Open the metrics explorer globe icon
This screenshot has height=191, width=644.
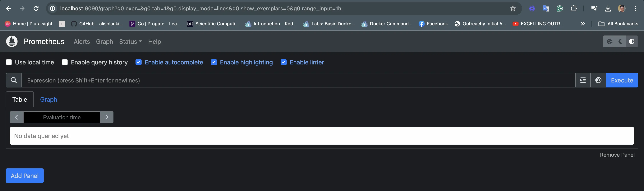click(x=598, y=80)
